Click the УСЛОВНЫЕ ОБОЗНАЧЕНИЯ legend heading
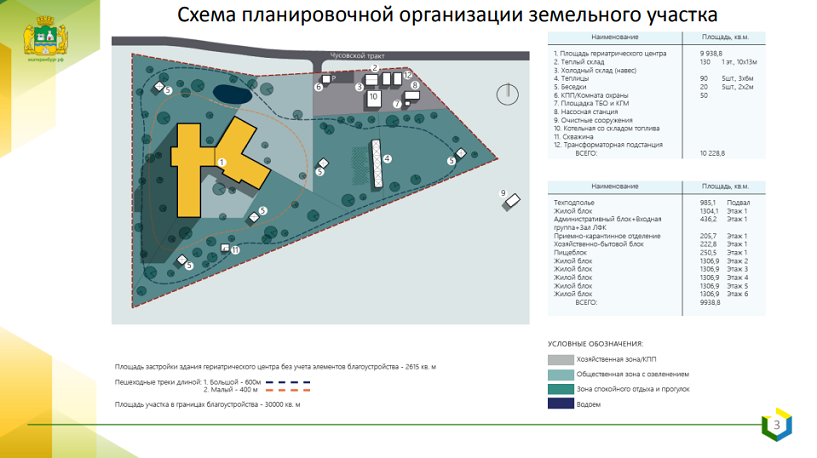 tap(595, 344)
